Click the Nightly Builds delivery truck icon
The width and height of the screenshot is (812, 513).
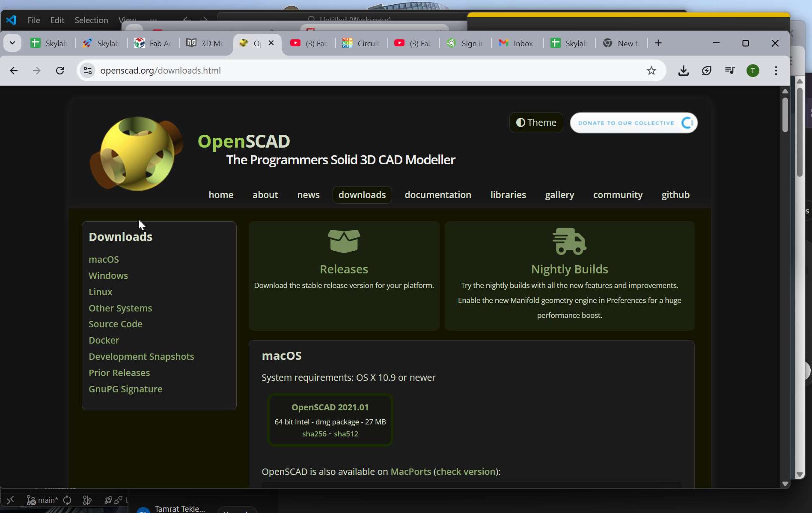coord(569,240)
